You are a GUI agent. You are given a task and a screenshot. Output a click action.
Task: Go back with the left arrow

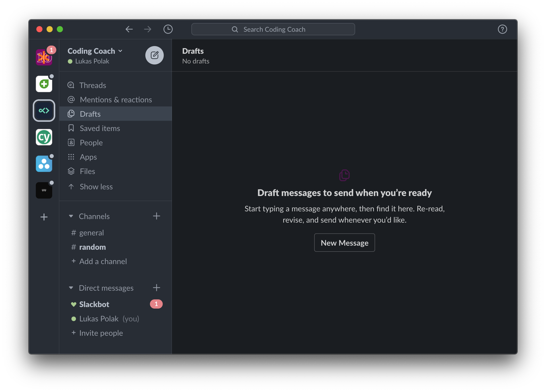(x=129, y=29)
